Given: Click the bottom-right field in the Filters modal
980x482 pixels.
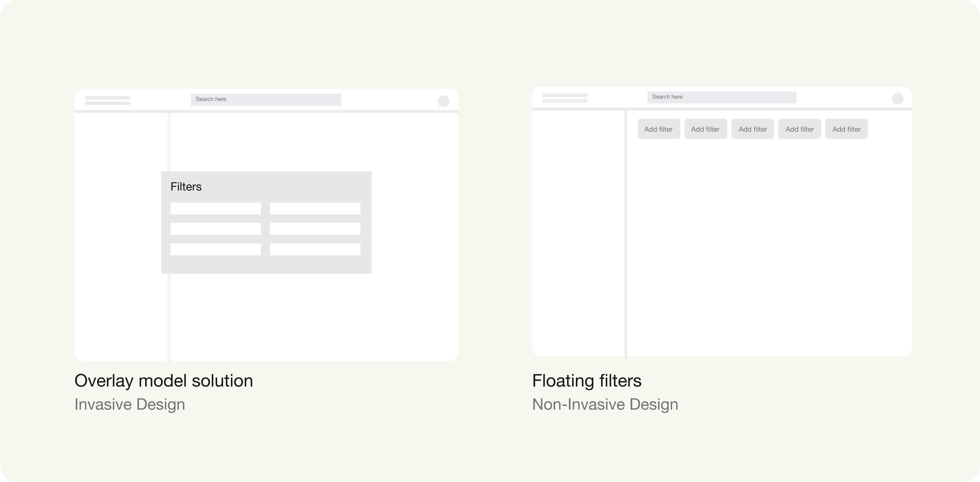Looking at the screenshot, I should click(315, 249).
